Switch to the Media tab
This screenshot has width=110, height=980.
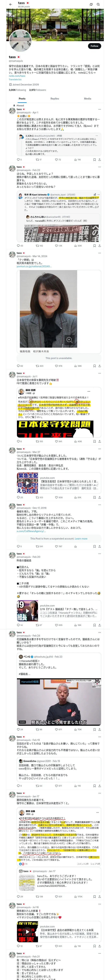coord(88,98)
